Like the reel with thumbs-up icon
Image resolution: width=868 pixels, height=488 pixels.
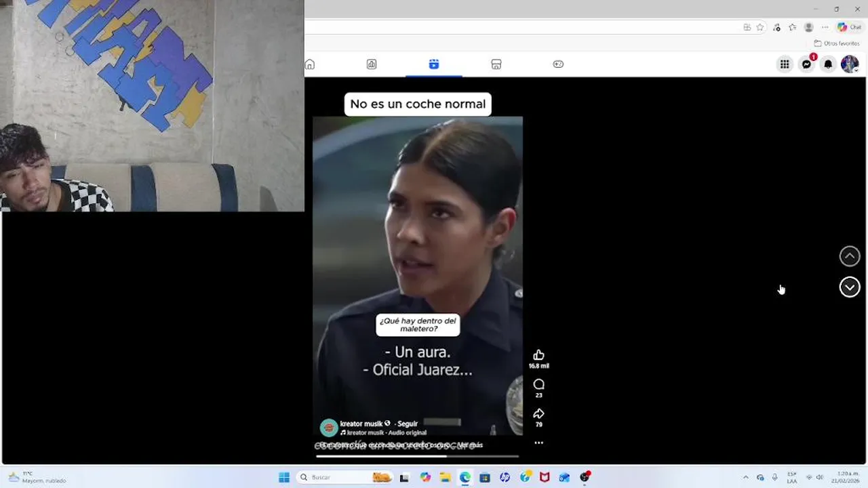point(538,355)
